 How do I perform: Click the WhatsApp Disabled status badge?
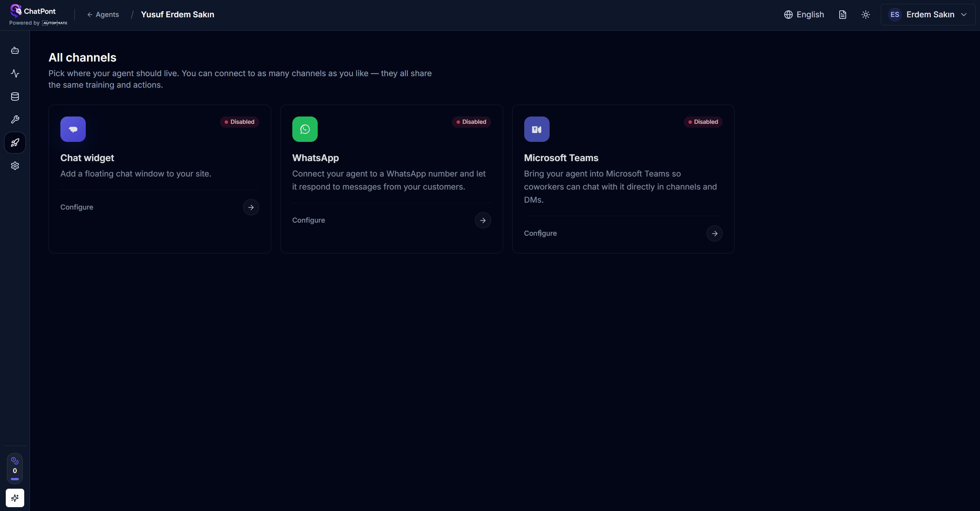click(471, 122)
